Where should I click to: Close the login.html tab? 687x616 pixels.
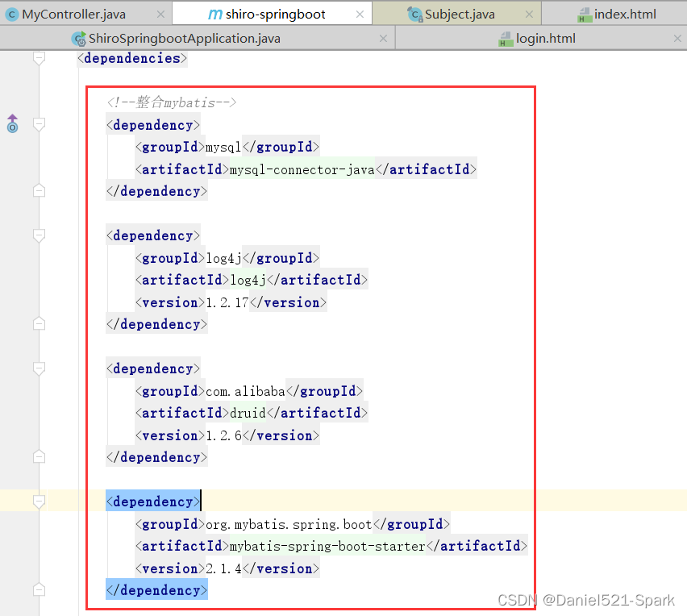click(x=677, y=39)
